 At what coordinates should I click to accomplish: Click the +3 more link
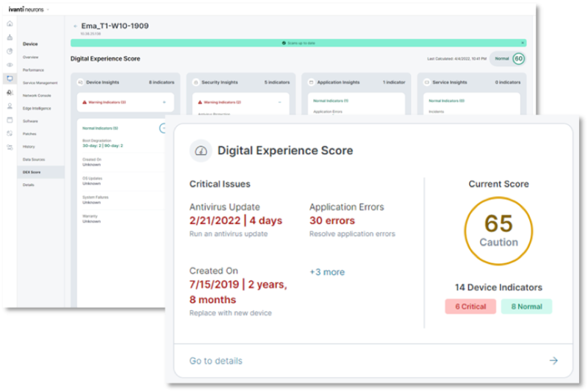click(x=326, y=272)
